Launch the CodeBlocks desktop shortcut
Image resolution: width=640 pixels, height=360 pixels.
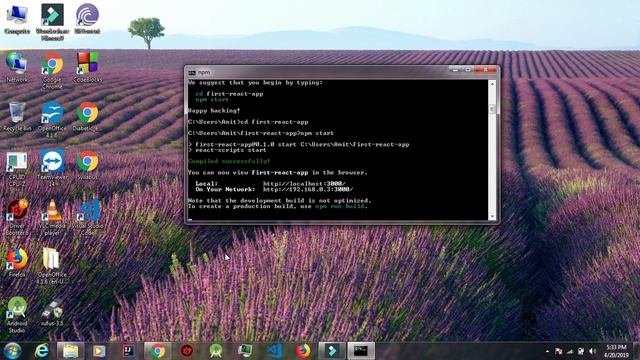click(x=87, y=67)
